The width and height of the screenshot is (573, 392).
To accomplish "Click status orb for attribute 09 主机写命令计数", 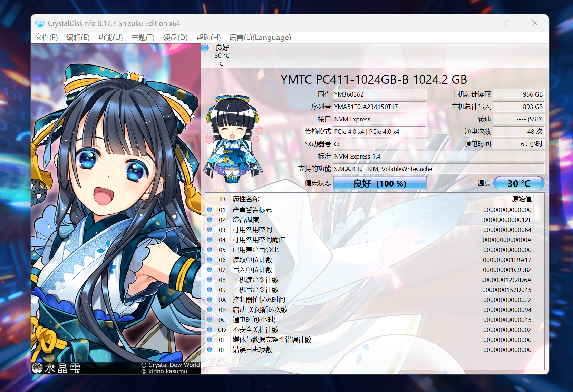I will click(x=210, y=289).
